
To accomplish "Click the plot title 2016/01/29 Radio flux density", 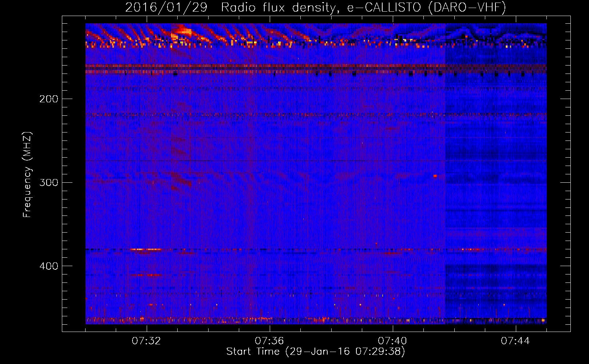I will [316, 7].
